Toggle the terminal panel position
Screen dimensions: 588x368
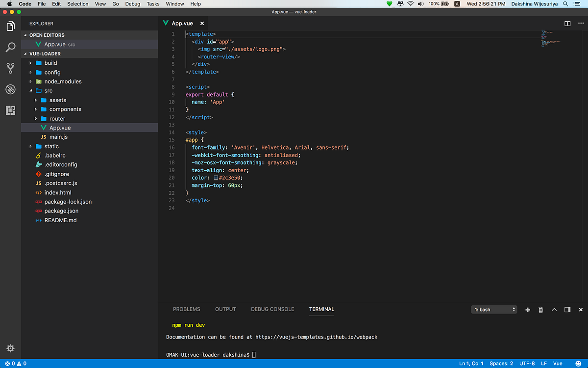click(567, 310)
